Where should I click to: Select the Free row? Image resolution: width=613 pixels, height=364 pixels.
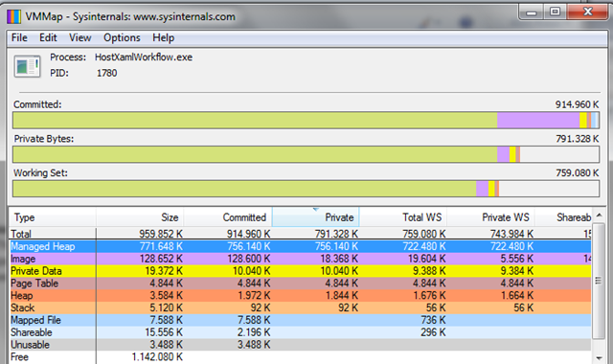300,357
